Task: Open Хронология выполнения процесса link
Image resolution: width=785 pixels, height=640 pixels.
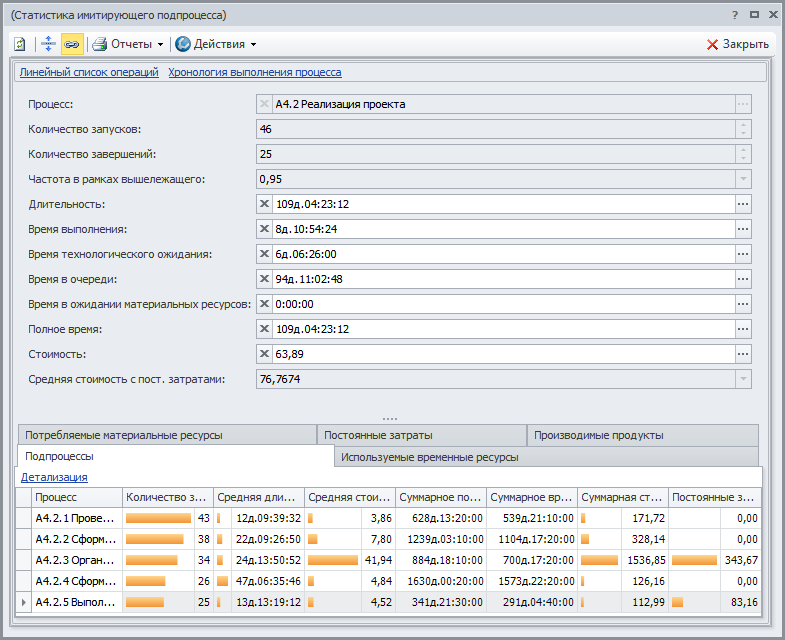Action: pyautogui.click(x=254, y=72)
